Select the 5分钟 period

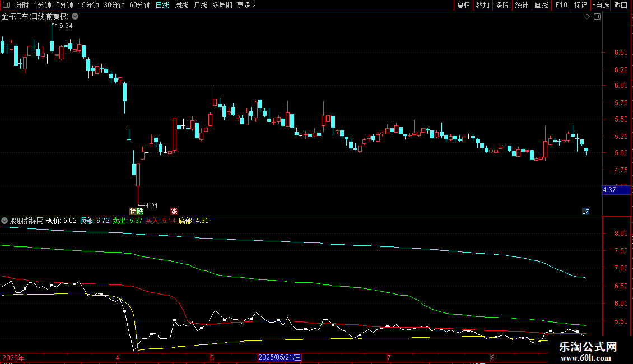tap(64, 5)
